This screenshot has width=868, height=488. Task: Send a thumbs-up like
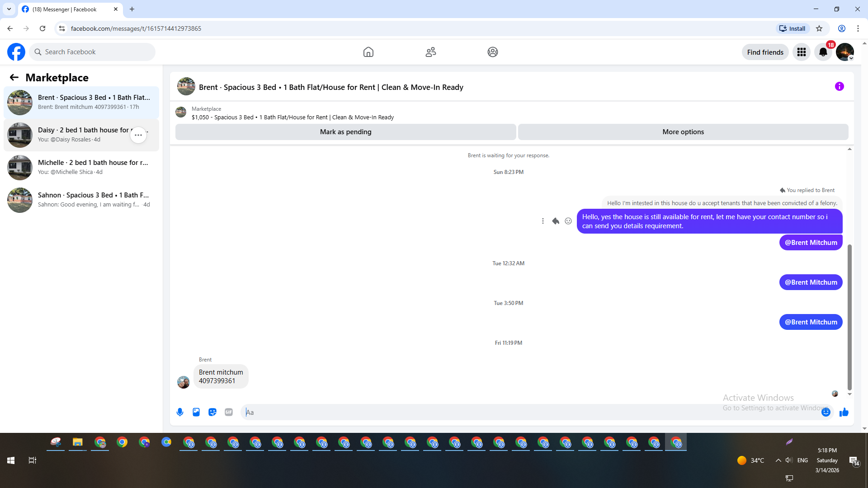pos(844,412)
